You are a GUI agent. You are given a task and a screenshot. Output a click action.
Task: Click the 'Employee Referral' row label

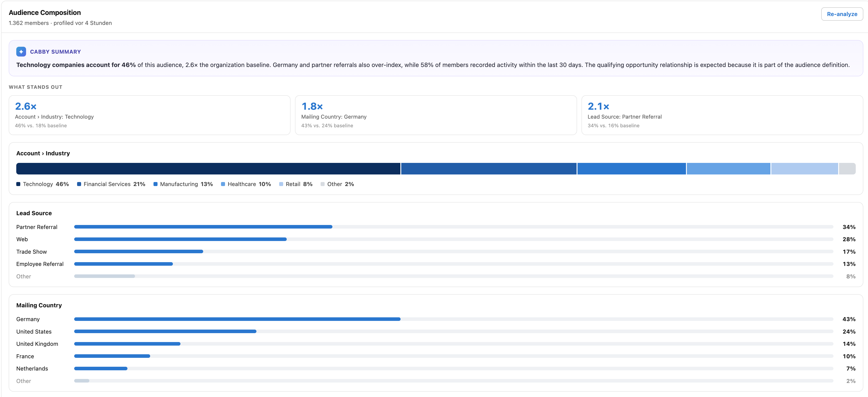click(x=40, y=264)
